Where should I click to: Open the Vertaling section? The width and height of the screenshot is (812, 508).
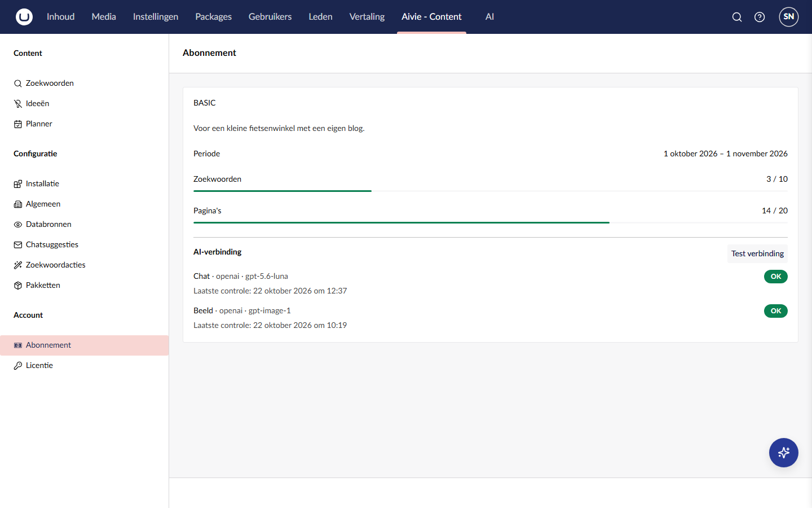tap(367, 17)
